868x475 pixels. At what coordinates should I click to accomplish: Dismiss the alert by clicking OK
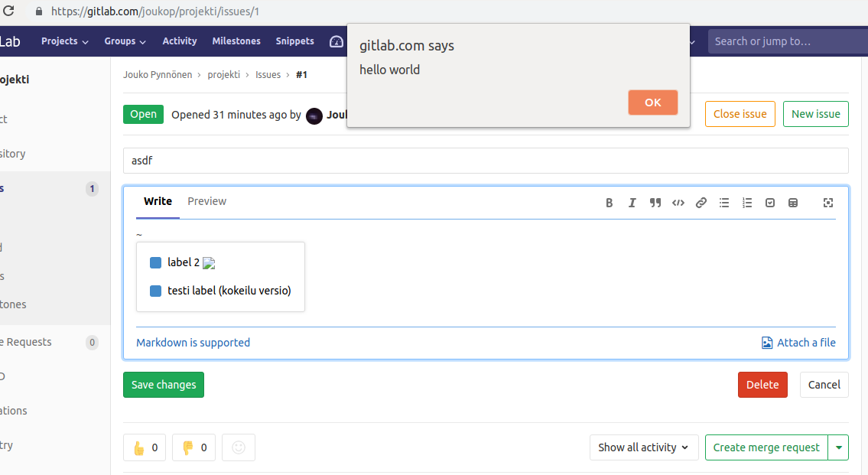(x=652, y=102)
